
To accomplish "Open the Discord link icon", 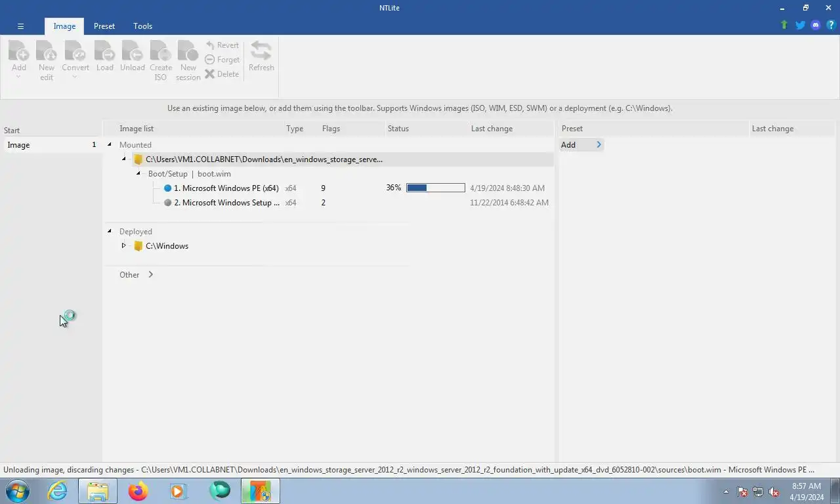I will pyautogui.click(x=816, y=25).
